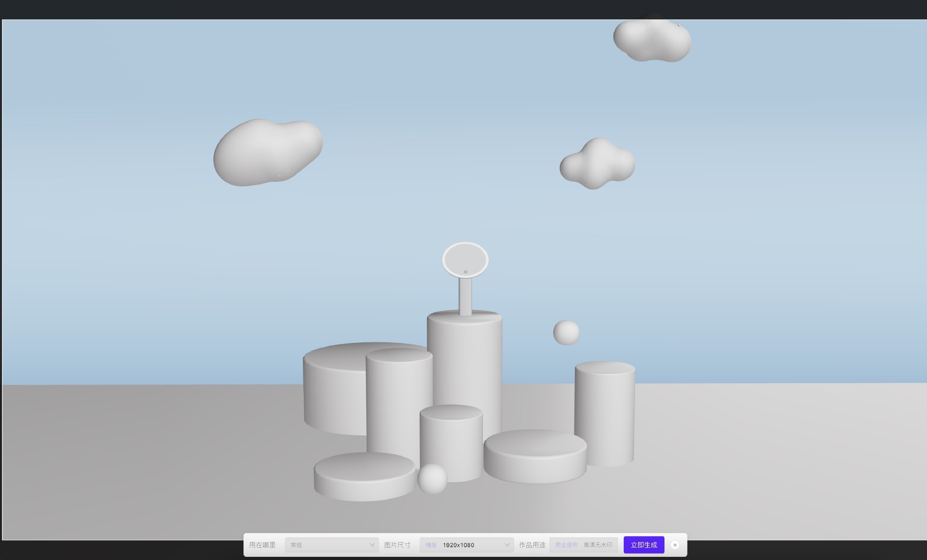This screenshot has height=560, width=927.
Task: Select the oval mirror head object
Action: (x=465, y=259)
